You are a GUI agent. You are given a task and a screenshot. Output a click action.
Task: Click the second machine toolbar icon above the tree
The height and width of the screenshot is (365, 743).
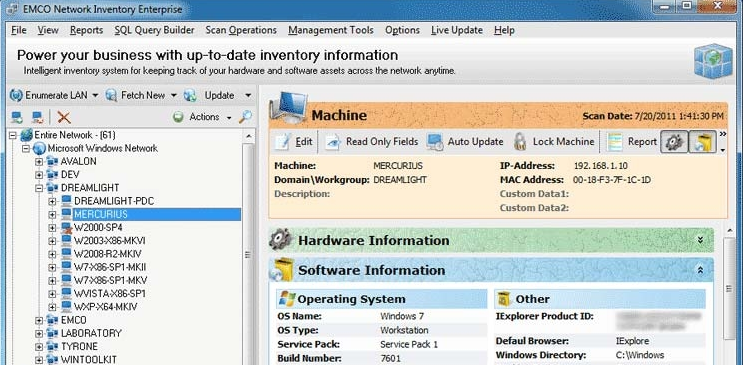(37, 117)
